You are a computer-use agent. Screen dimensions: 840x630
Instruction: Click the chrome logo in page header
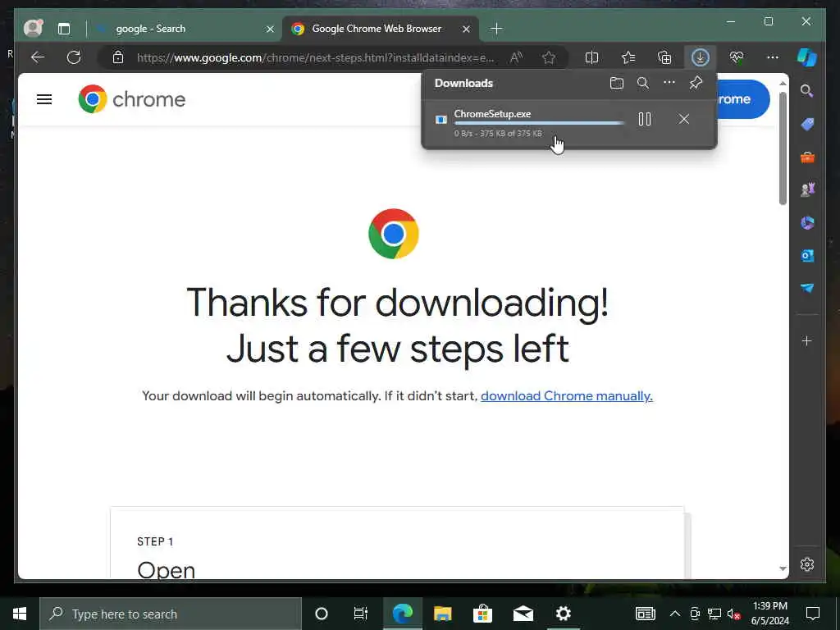(132, 99)
